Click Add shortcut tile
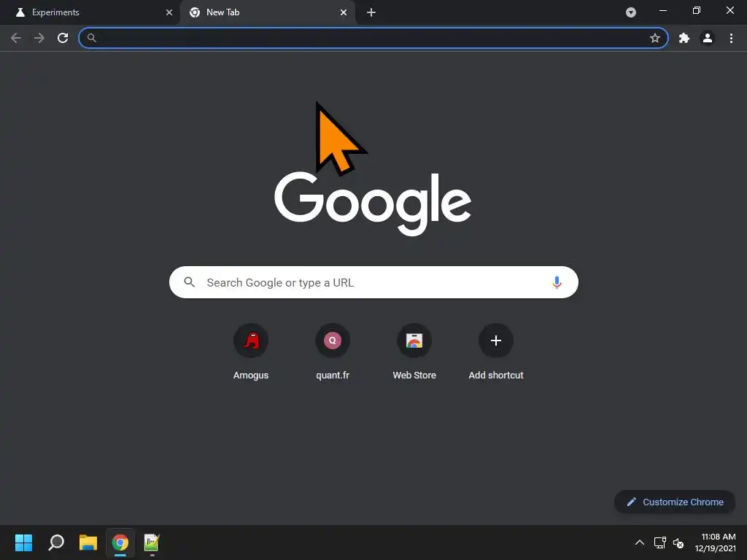 (496, 352)
